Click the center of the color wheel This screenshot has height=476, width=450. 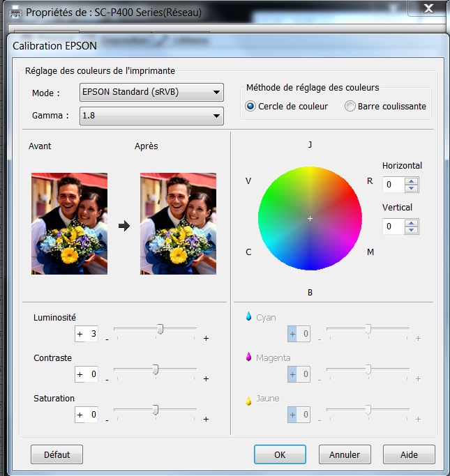coord(310,218)
